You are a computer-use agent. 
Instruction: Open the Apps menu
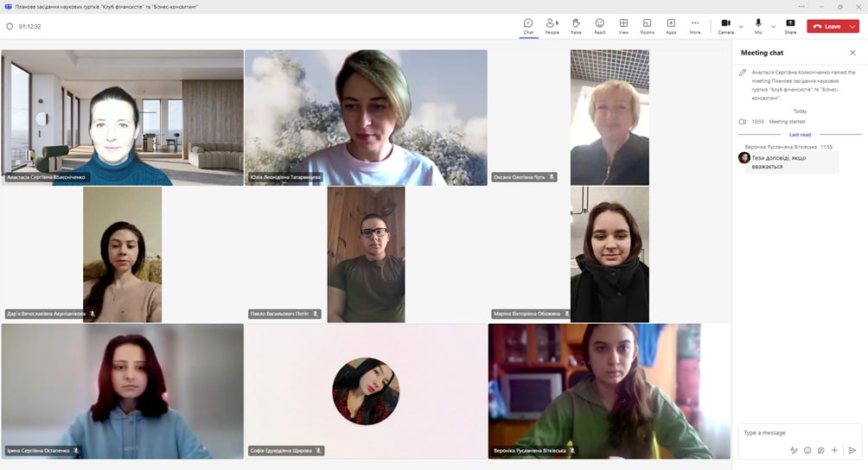pyautogui.click(x=671, y=26)
